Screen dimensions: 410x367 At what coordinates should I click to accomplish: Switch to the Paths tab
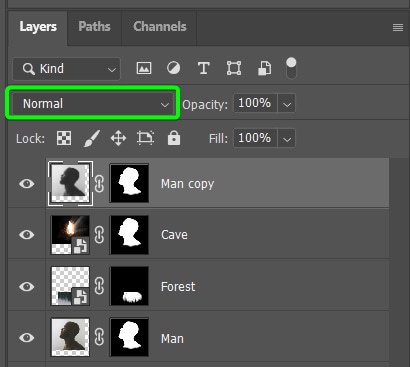[x=94, y=27]
